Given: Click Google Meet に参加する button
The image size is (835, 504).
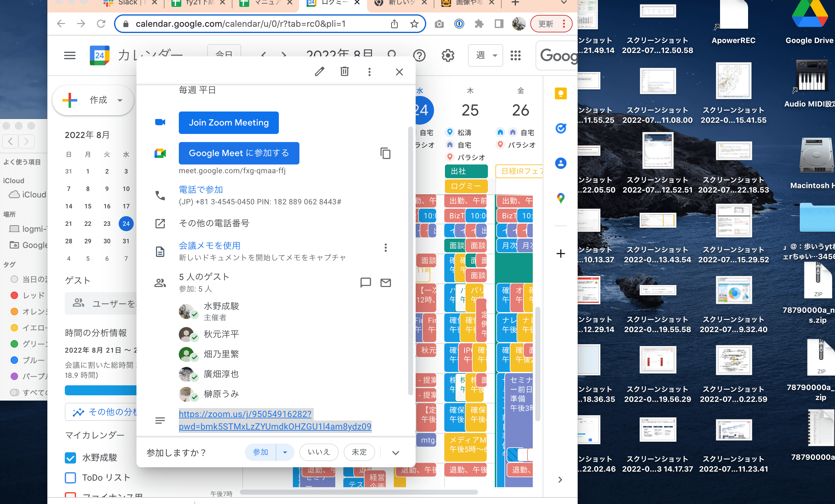Looking at the screenshot, I should tap(239, 153).
